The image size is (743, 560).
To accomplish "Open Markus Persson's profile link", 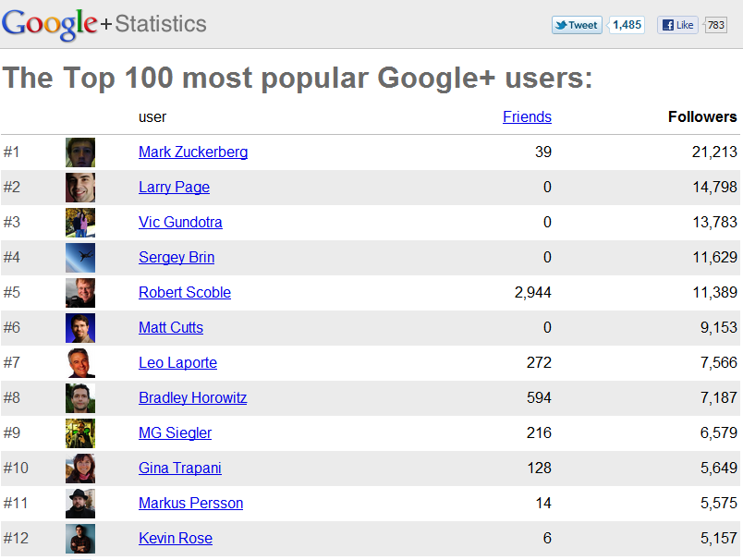I will click(x=190, y=503).
